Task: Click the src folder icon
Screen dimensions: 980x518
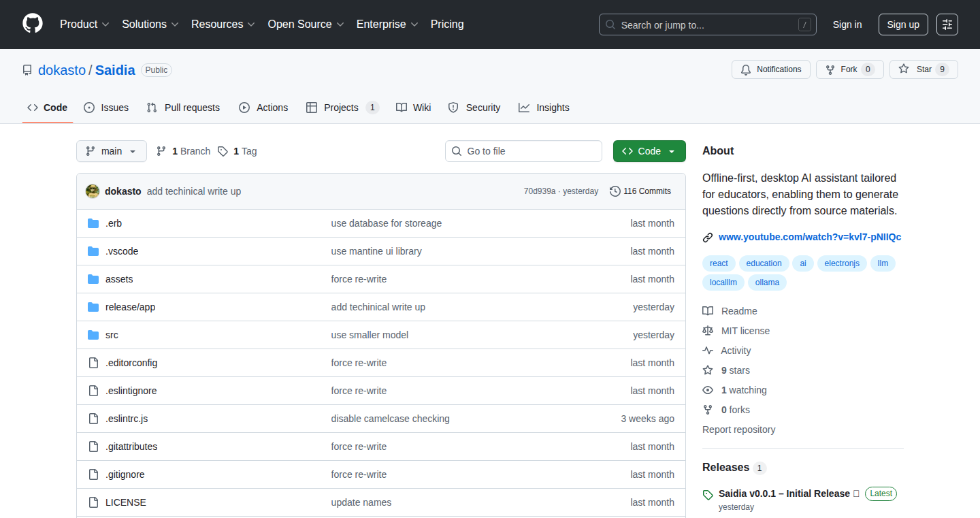Action: pyautogui.click(x=93, y=335)
